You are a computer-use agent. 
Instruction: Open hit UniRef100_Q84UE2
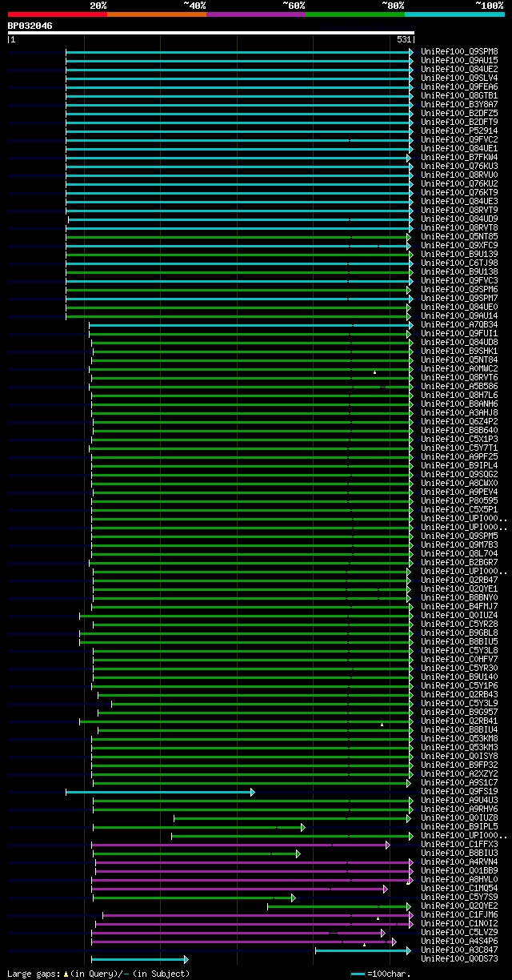coord(460,69)
